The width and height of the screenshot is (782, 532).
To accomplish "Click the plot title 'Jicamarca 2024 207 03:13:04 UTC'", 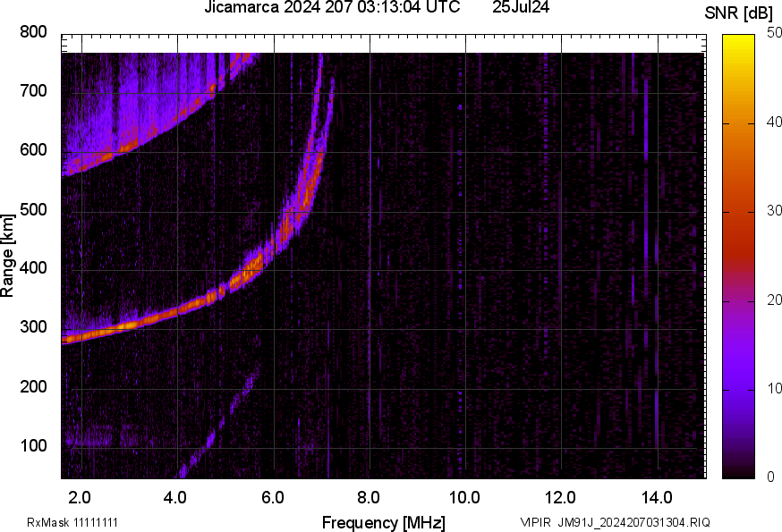I will 332,7.
